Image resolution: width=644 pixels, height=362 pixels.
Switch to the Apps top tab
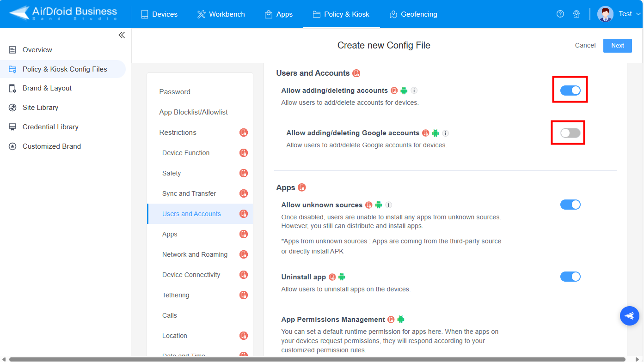pyautogui.click(x=278, y=14)
